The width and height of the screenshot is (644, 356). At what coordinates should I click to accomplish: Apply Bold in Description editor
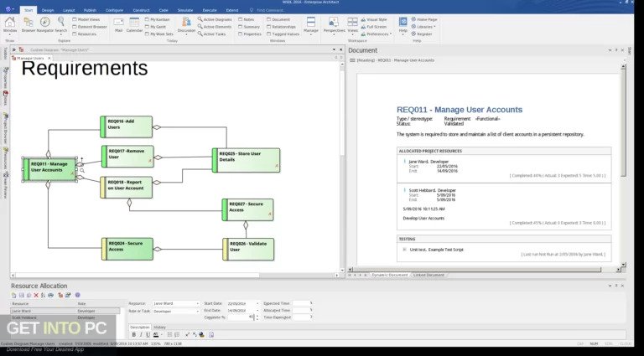(x=134, y=335)
